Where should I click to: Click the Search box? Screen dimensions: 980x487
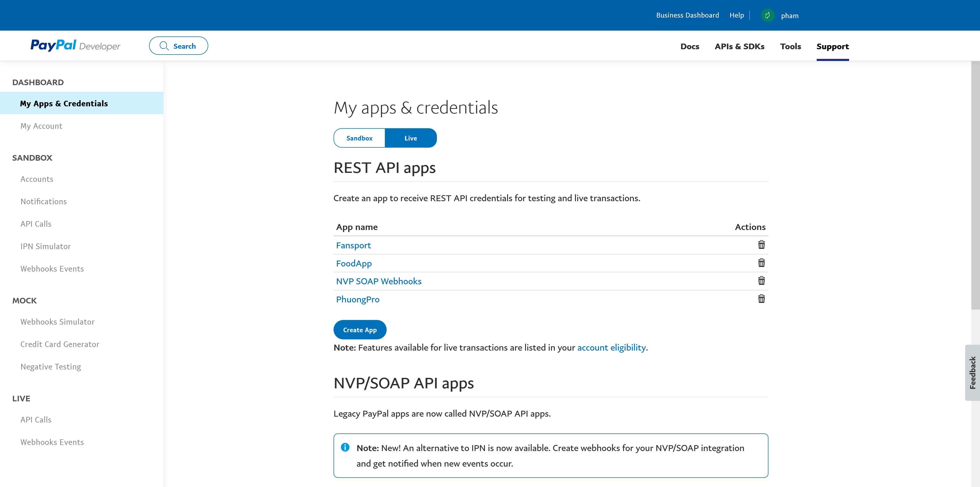[x=178, y=46]
